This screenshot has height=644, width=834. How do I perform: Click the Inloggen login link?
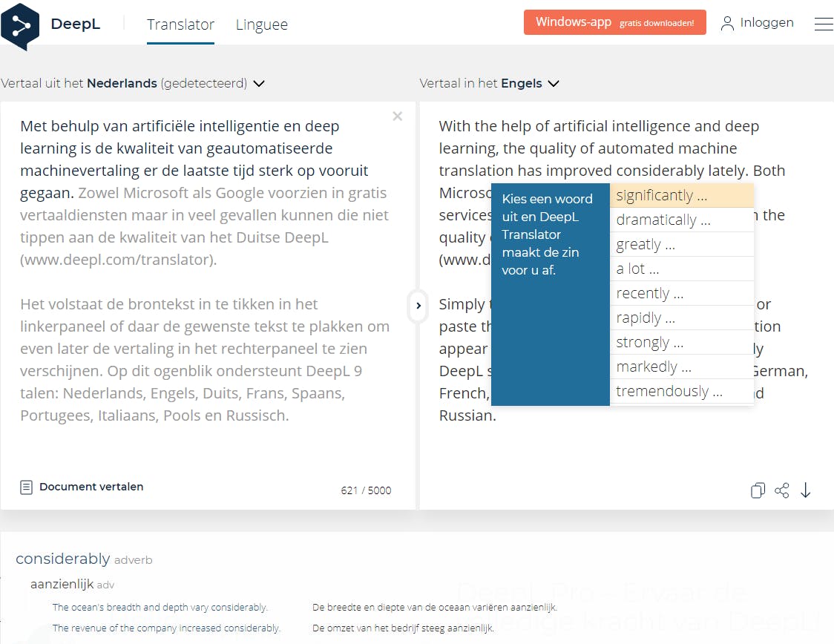pyautogui.click(x=766, y=22)
